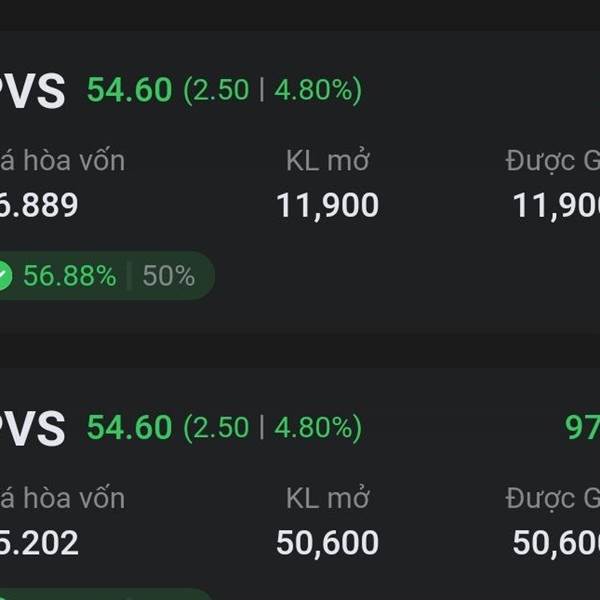Click price 54.60 in the upper card
This screenshot has height=600, width=600.
click(x=129, y=91)
